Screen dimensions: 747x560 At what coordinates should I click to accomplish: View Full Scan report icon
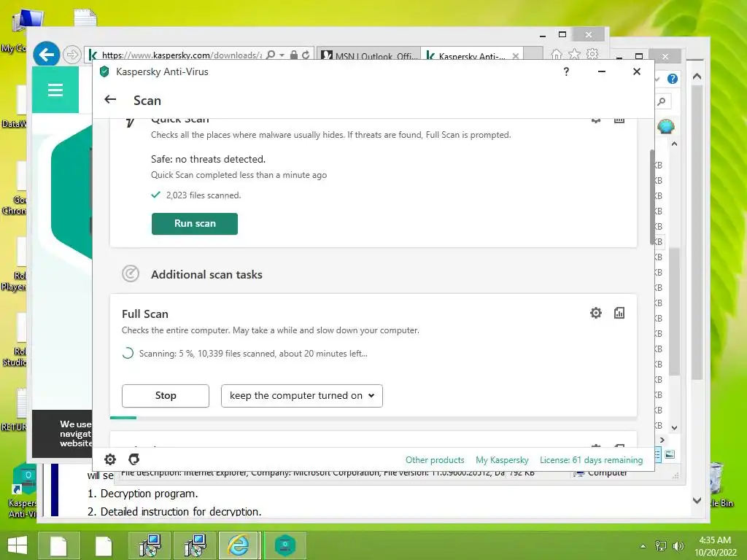(619, 313)
